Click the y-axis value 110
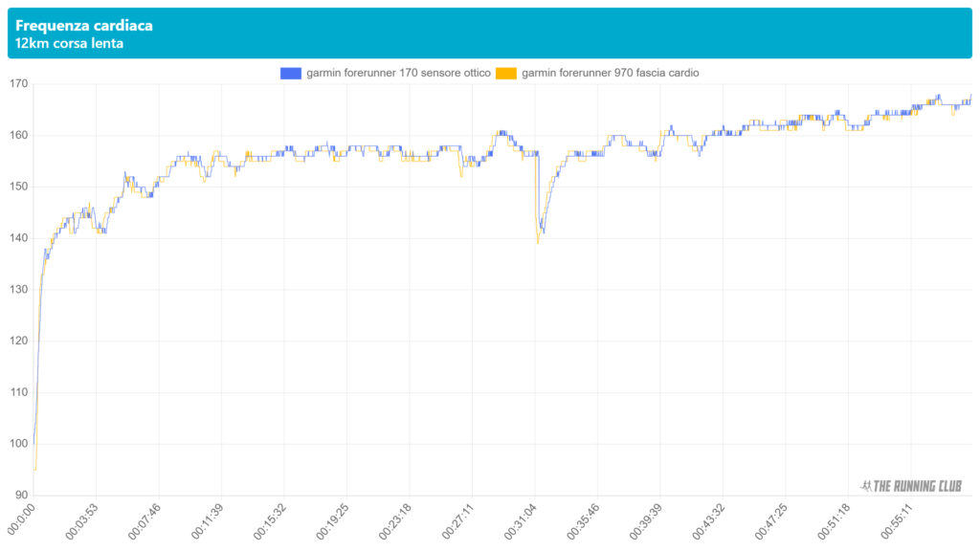 click(19, 392)
